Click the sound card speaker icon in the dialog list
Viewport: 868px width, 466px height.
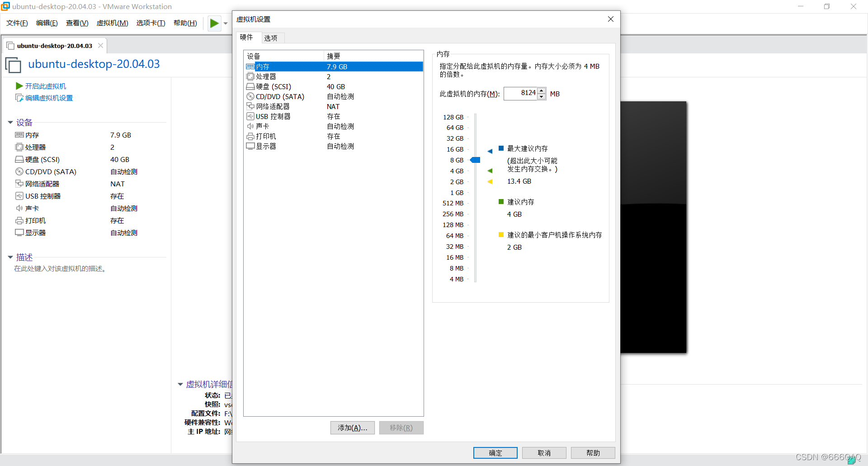(250, 126)
